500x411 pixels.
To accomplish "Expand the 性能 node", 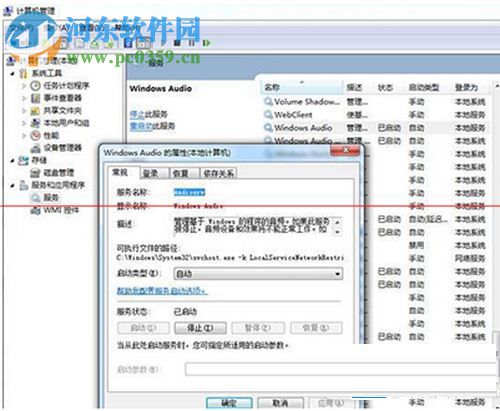I will tap(24, 135).
